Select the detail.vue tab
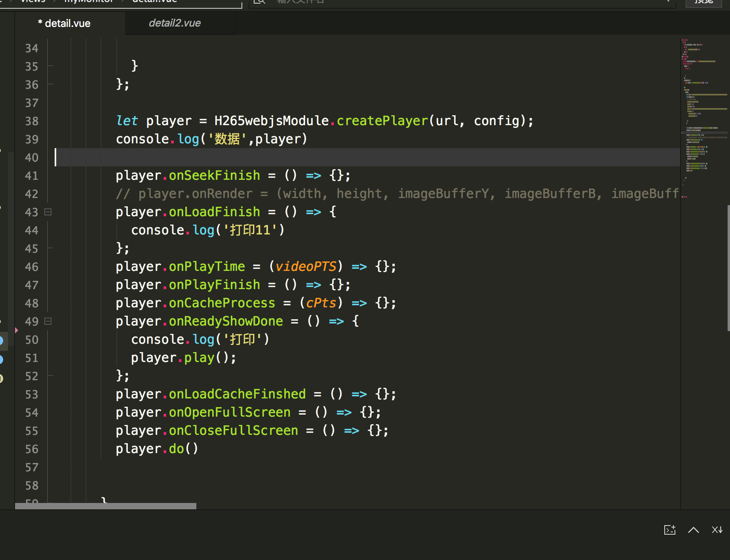Viewport: 730px width, 560px height. click(65, 23)
